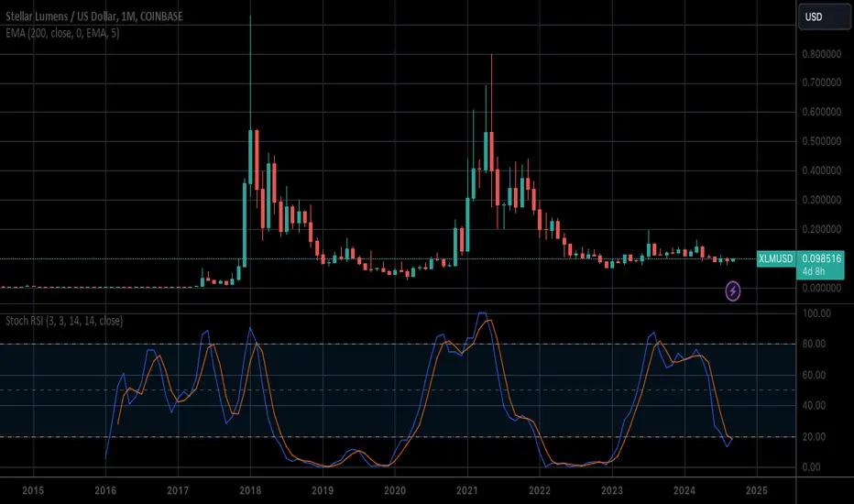The width and height of the screenshot is (854, 504).
Task: Click the 80.00 Stoch RSI axis label
Action: click(x=814, y=344)
